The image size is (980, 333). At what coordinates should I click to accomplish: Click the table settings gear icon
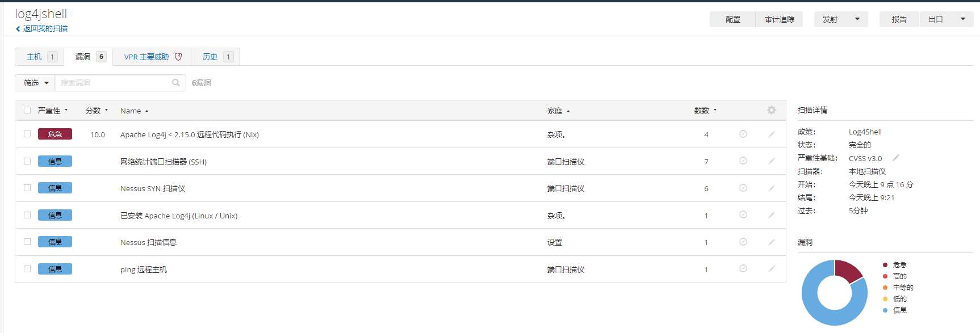[x=771, y=110]
